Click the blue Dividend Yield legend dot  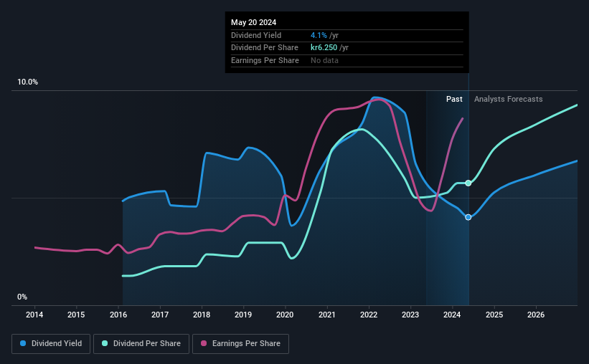23,343
